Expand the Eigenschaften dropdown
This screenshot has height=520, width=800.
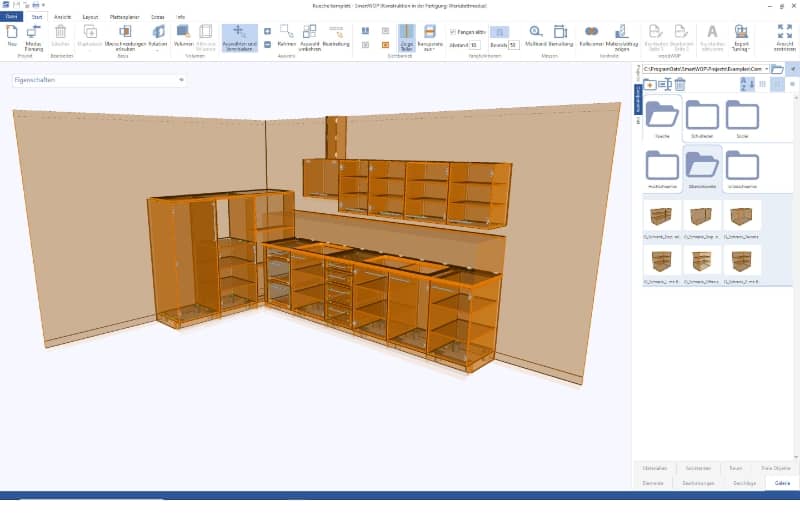[x=181, y=80]
